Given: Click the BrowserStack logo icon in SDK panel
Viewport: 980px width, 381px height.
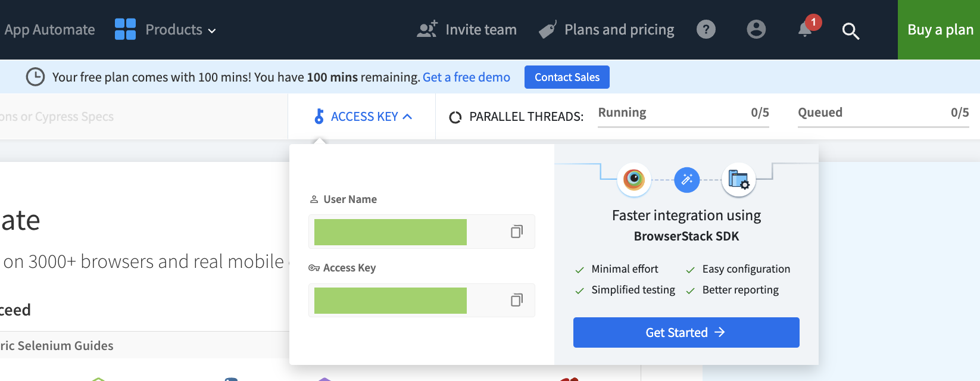Looking at the screenshot, I should pos(634,179).
